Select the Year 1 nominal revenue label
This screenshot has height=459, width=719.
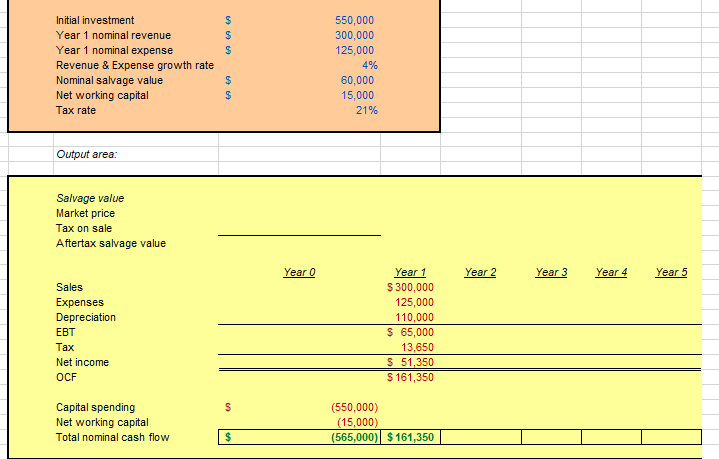[113, 35]
